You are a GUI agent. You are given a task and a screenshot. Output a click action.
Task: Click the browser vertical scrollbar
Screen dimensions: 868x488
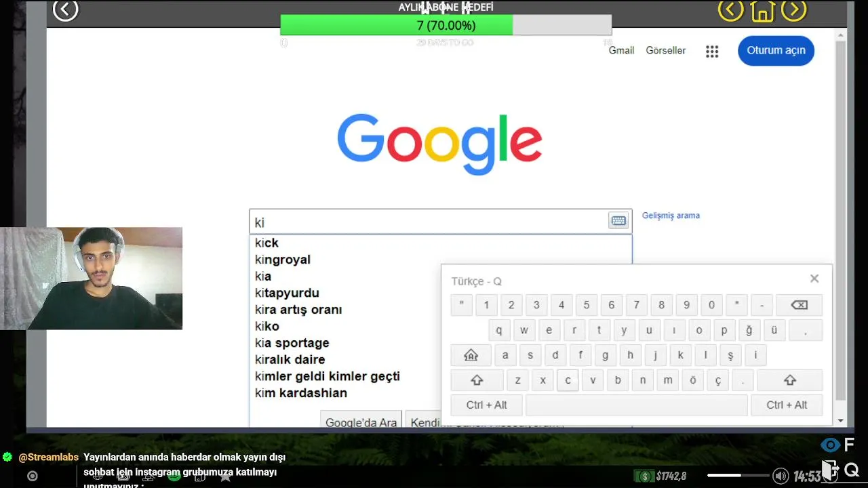click(841, 220)
